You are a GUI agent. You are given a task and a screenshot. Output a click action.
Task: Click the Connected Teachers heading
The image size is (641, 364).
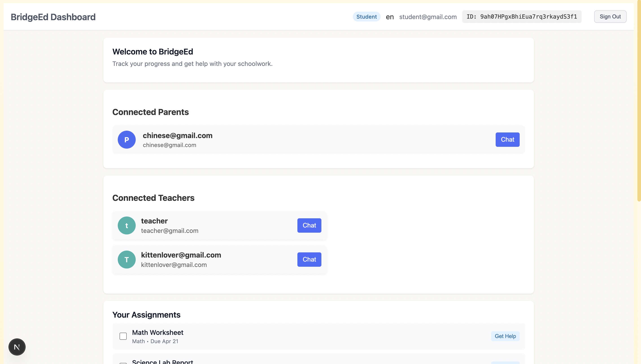pyautogui.click(x=153, y=198)
